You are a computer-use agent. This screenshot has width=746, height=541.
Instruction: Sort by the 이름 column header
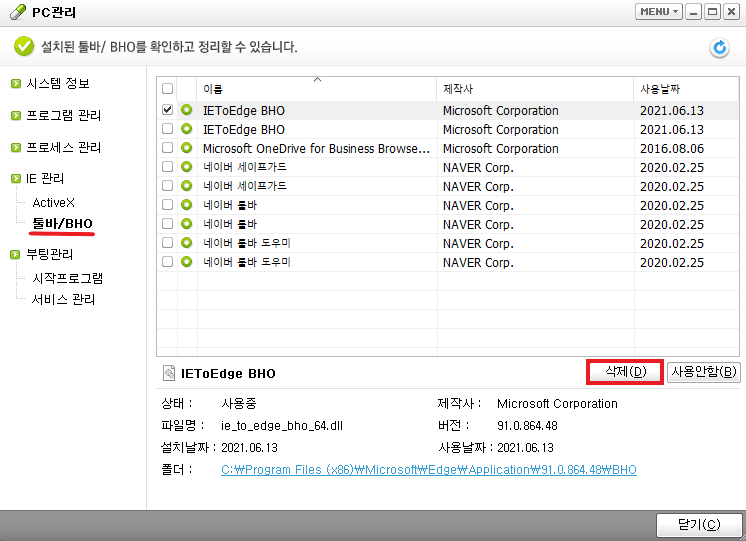pyautogui.click(x=316, y=89)
